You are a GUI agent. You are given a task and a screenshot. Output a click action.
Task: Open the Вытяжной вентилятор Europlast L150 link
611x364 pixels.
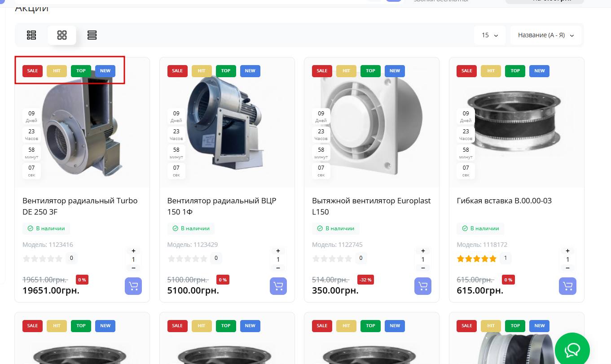[371, 206]
